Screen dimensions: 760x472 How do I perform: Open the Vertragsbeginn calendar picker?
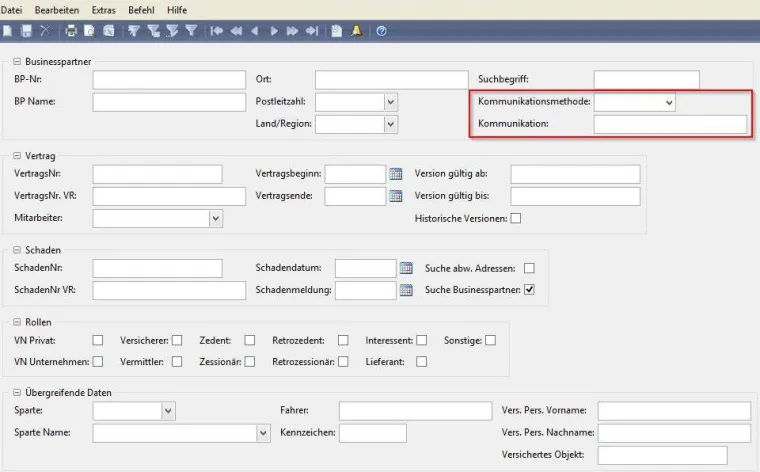pos(395,174)
